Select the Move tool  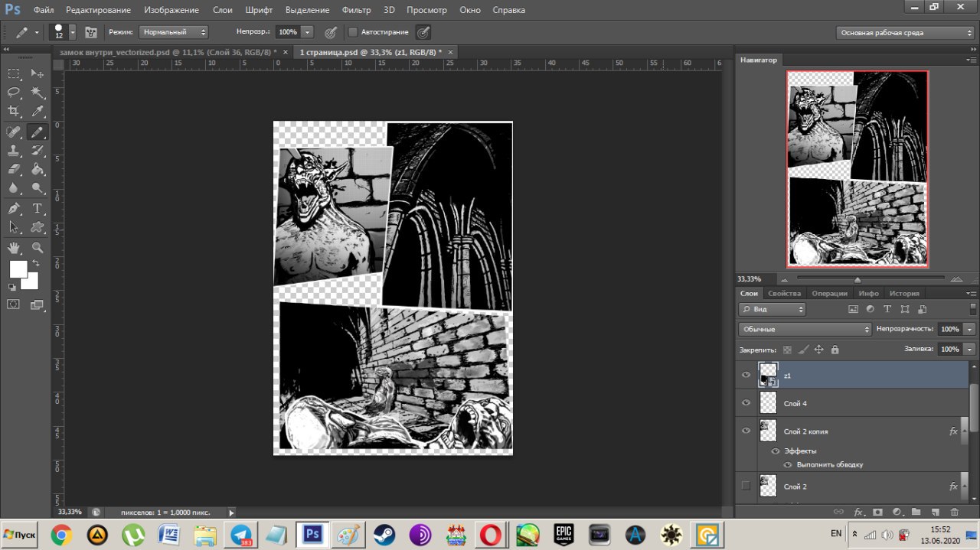click(x=37, y=73)
